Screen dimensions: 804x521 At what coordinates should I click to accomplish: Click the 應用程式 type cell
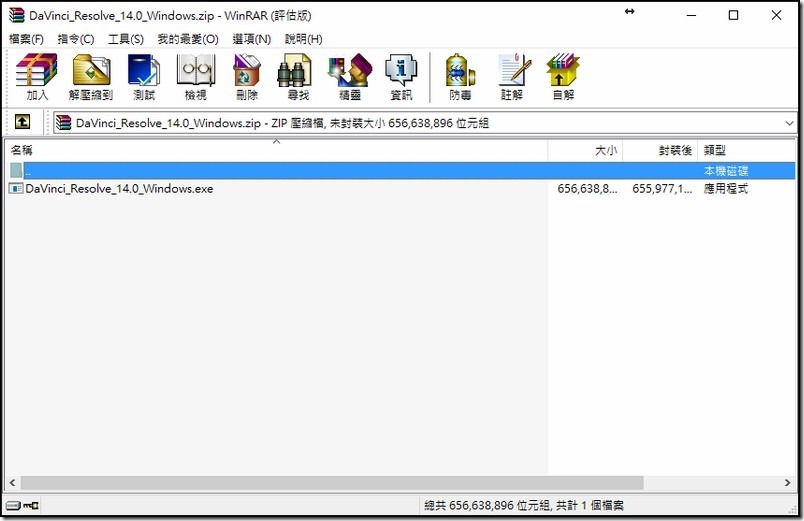726,189
